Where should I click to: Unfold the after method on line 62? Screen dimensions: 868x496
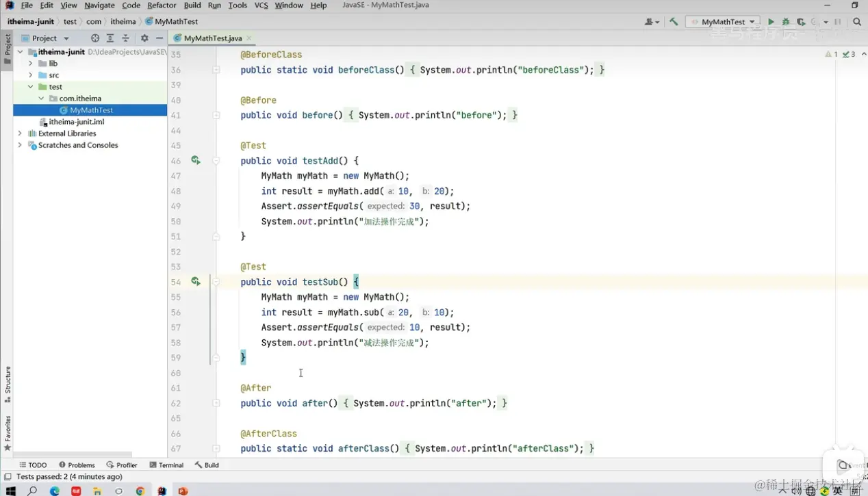(x=216, y=404)
